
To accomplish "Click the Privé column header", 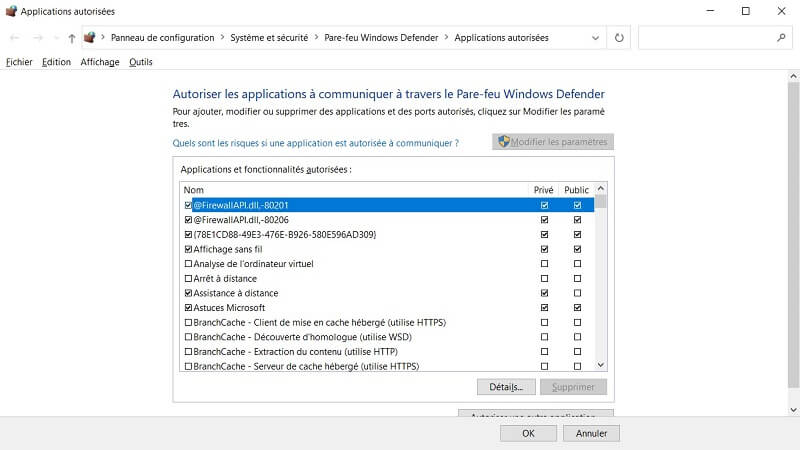I will (543, 190).
